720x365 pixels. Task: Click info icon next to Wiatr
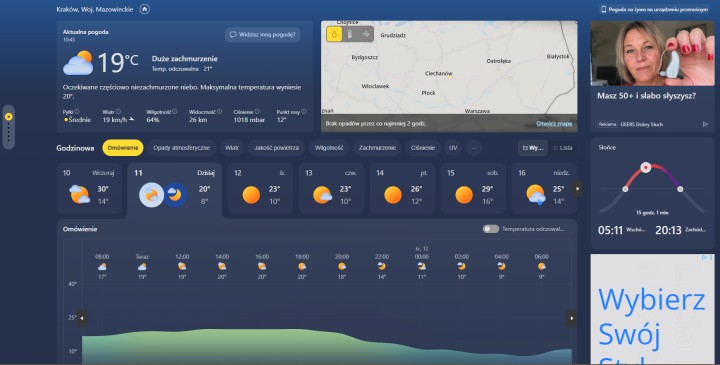pyautogui.click(x=118, y=112)
